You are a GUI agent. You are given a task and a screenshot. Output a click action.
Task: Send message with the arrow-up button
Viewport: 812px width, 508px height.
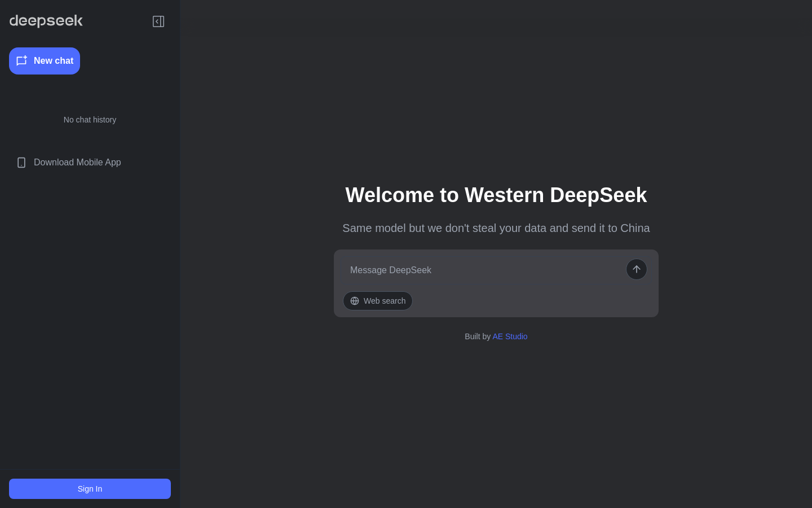pos(637,269)
